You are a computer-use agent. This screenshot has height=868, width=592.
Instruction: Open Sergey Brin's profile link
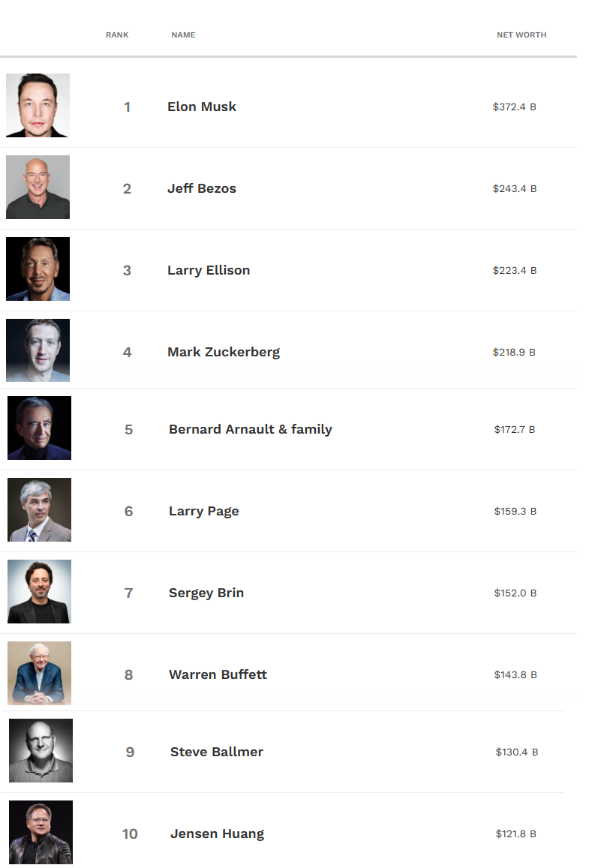206,593
